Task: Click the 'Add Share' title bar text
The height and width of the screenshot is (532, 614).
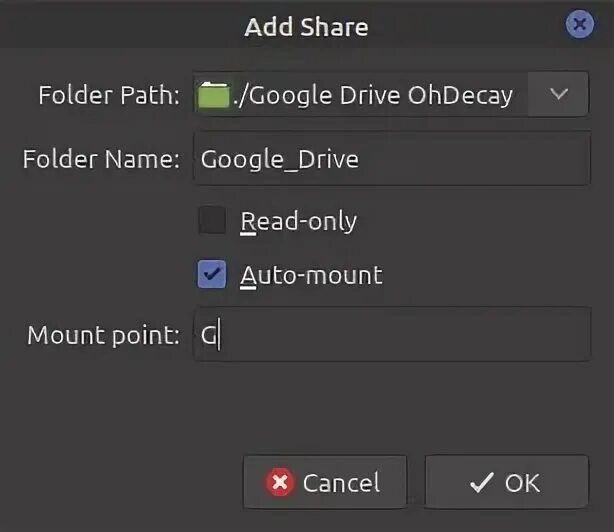Action: pos(306,26)
